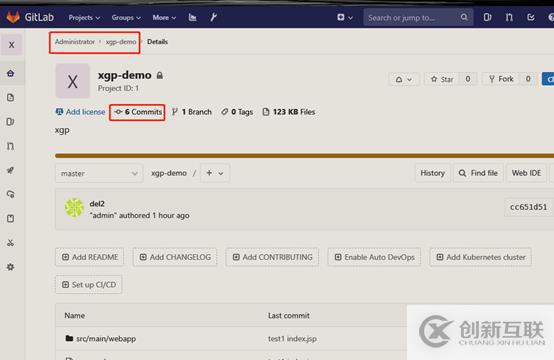Click the folder icon for src/main/webapp
554x360 pixels.
(x=69, y=338)
